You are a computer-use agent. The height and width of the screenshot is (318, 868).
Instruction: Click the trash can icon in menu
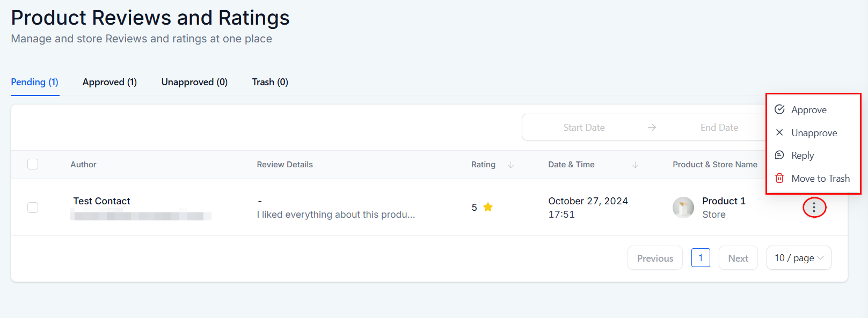pyautogui.click(x=779, y=178)
